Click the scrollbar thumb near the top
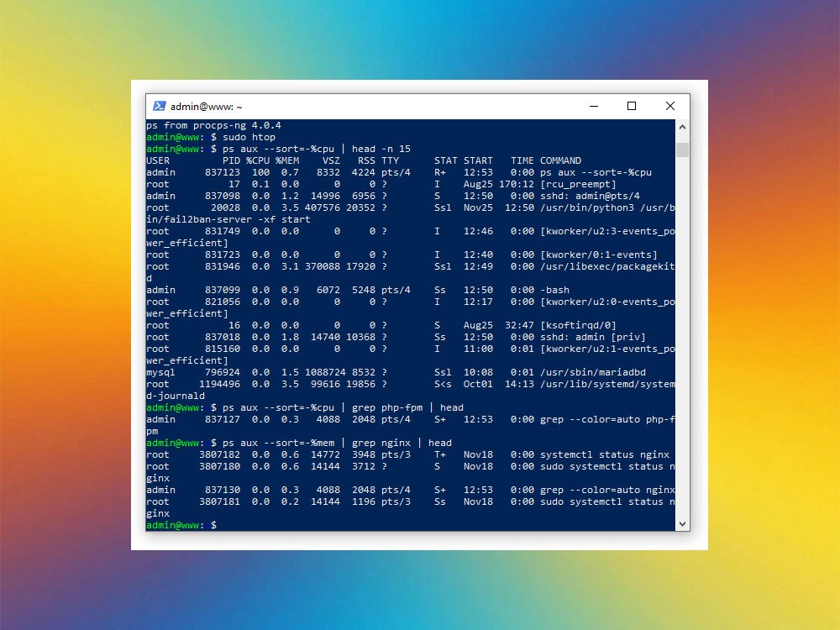This screenshot has width=840, height=630. 682,150
